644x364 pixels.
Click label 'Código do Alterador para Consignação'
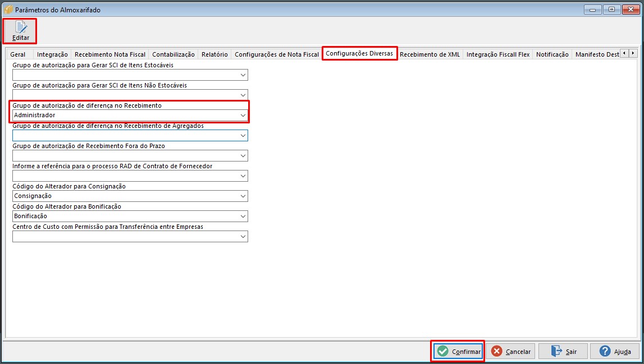click(69, 186)
